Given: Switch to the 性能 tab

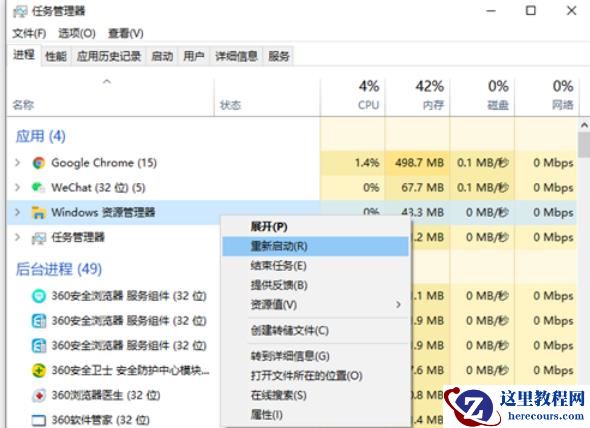Looking at the screenshot, I should [x=56, y=56].
